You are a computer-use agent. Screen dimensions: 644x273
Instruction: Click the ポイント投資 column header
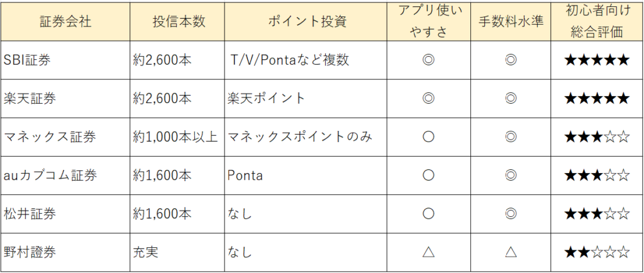coord(307,21)
